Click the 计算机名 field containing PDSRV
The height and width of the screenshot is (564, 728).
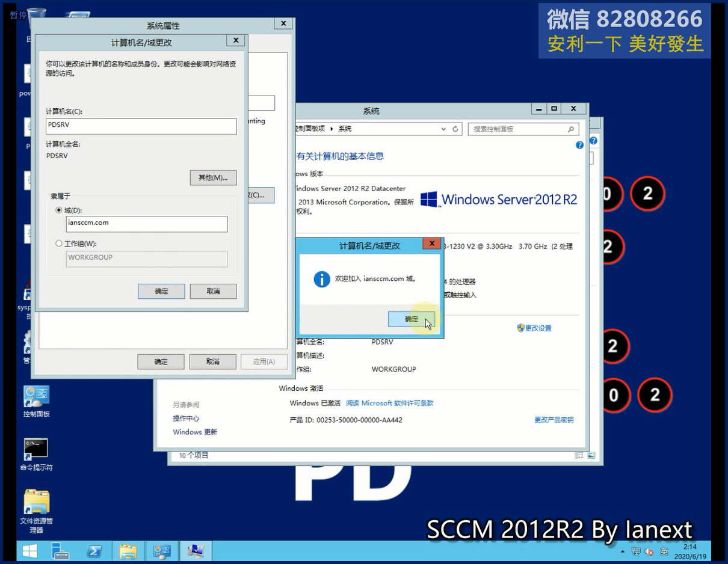141,126
